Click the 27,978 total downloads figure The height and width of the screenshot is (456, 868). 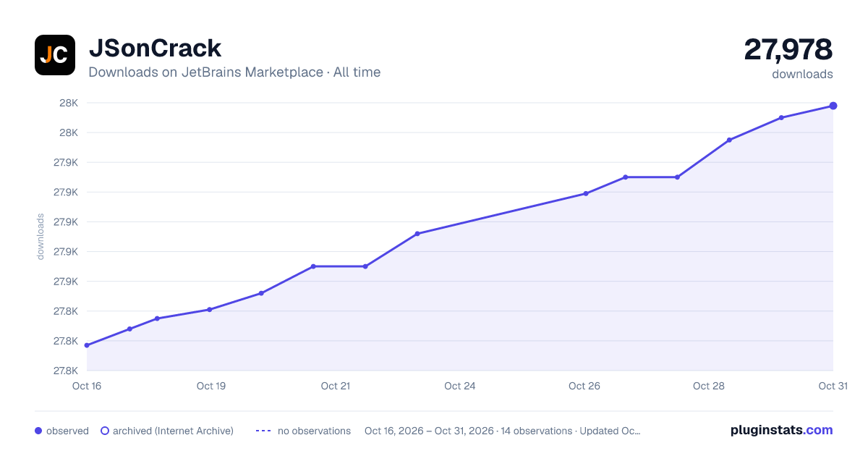(x=788, y=49)
